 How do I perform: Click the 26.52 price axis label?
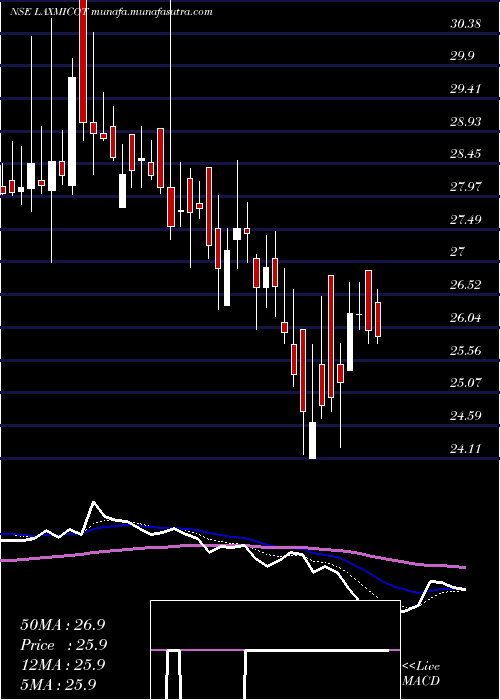[x=466, y=285]
